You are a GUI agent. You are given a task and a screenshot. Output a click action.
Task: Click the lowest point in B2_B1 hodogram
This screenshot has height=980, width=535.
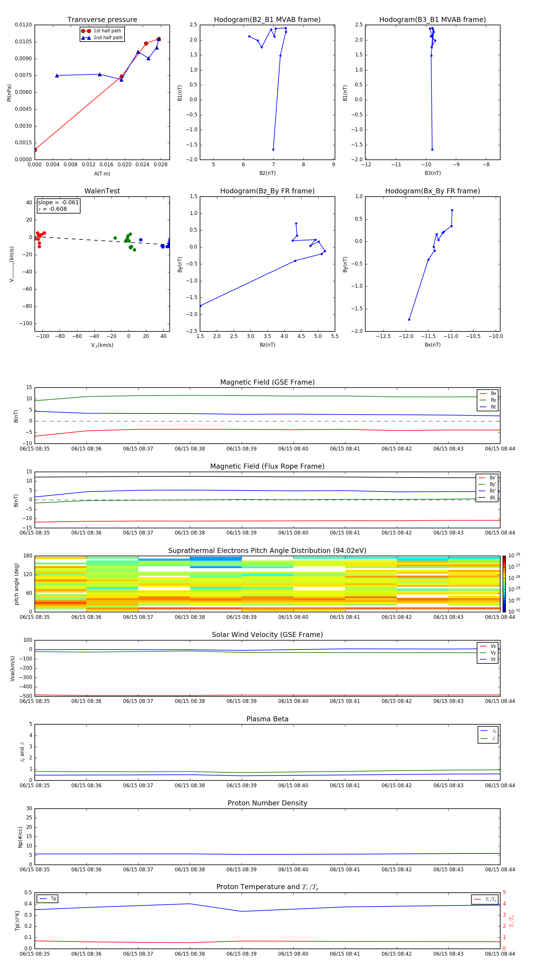(273, 149)
